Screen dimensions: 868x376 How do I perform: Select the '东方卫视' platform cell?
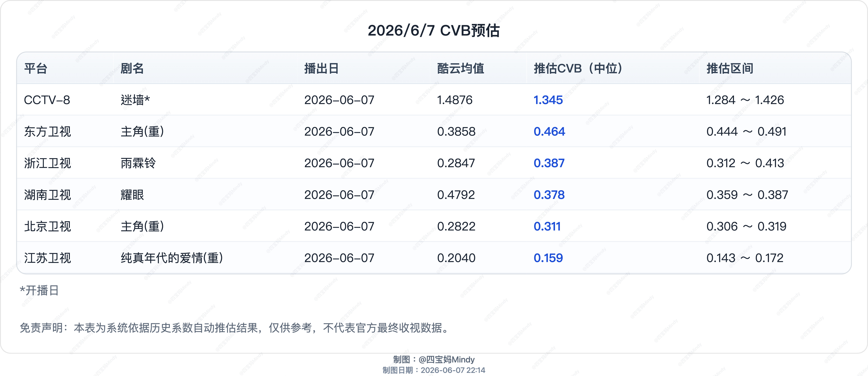click(48, 132)
